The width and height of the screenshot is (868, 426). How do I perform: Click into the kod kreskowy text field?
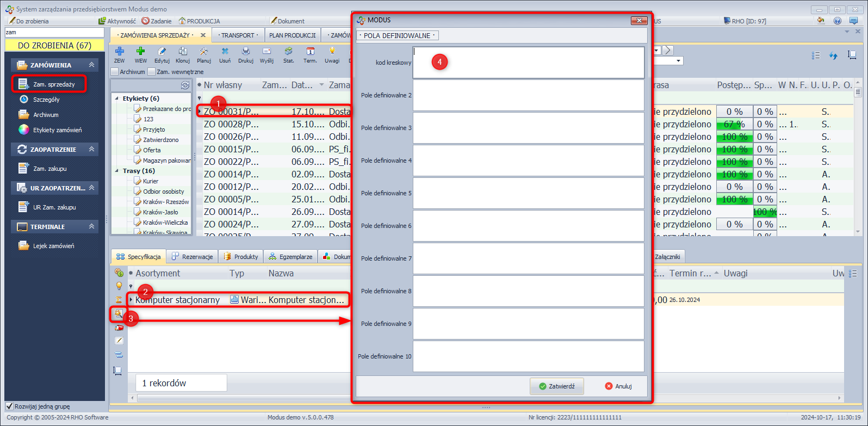point(528,63)
